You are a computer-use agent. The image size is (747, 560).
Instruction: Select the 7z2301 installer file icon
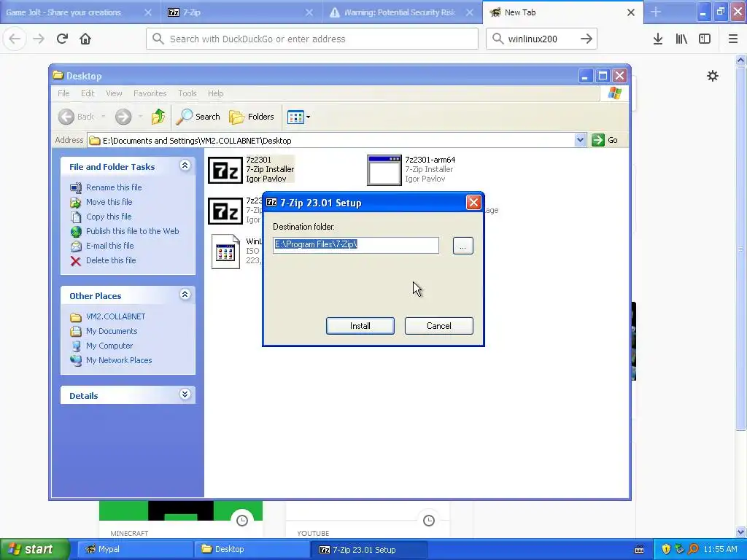[225, 171]
